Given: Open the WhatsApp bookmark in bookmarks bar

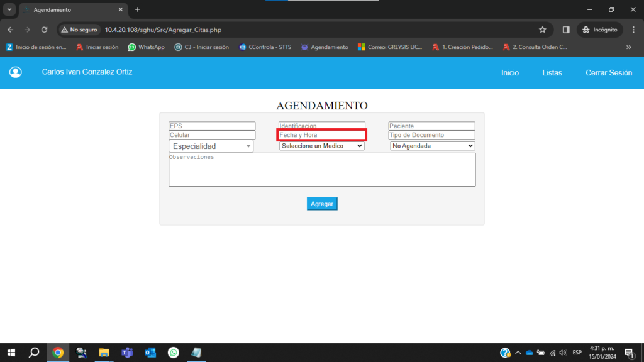Looking at the screenshot, I should pyautogui.click(x=147, y=47).
